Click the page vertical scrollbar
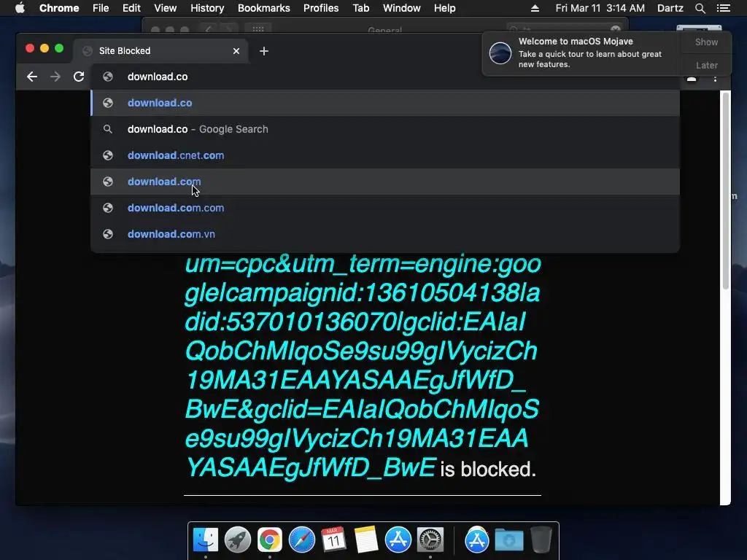Image resolution: width=747 pixels, height=560 pixels. pos(726,190)
